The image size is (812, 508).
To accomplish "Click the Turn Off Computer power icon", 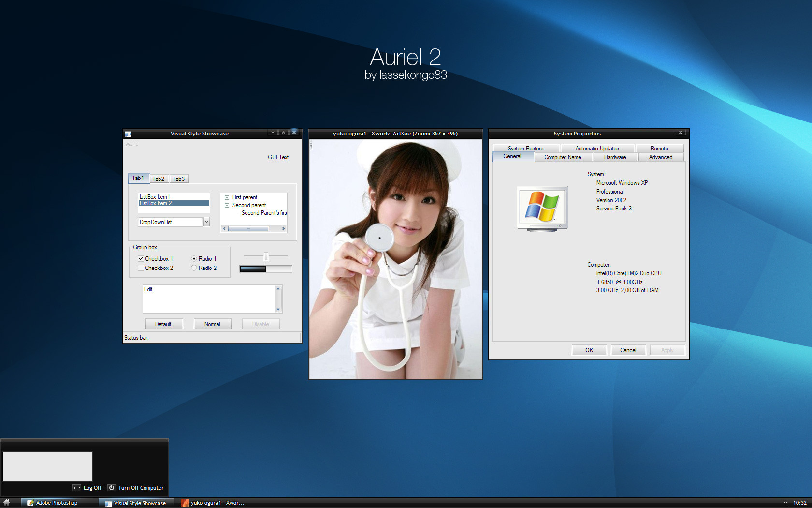I will point(112,488).
